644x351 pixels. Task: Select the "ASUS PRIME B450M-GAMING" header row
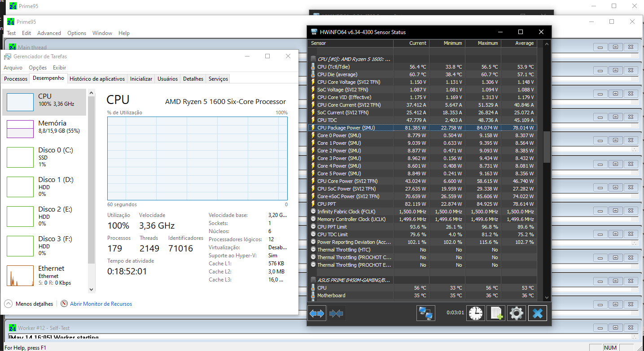point(422,280)
